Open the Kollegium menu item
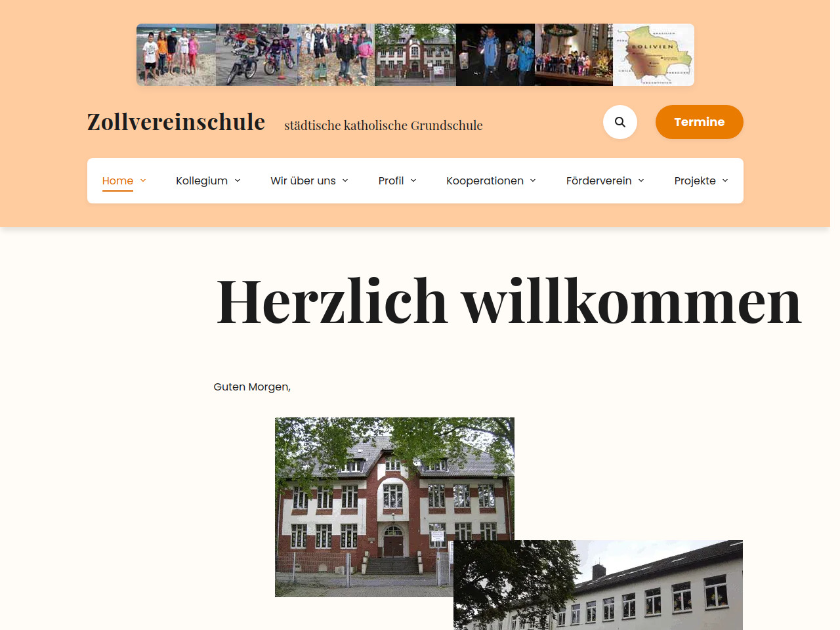 pos(201,180)
